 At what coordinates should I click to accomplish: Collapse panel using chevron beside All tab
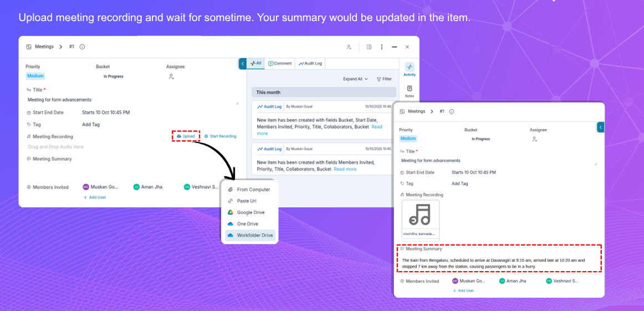(243, 64)
